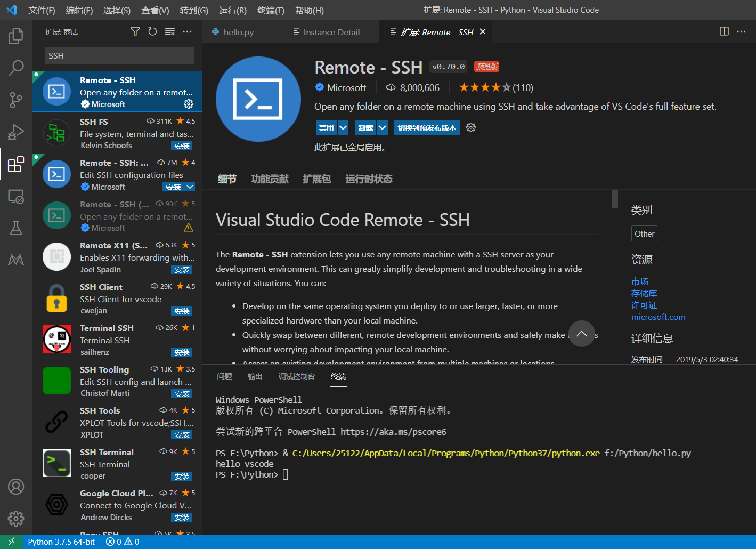Open the Search view in activity bar
Viewport: 756px width, 549px height.
pos(16,68)
